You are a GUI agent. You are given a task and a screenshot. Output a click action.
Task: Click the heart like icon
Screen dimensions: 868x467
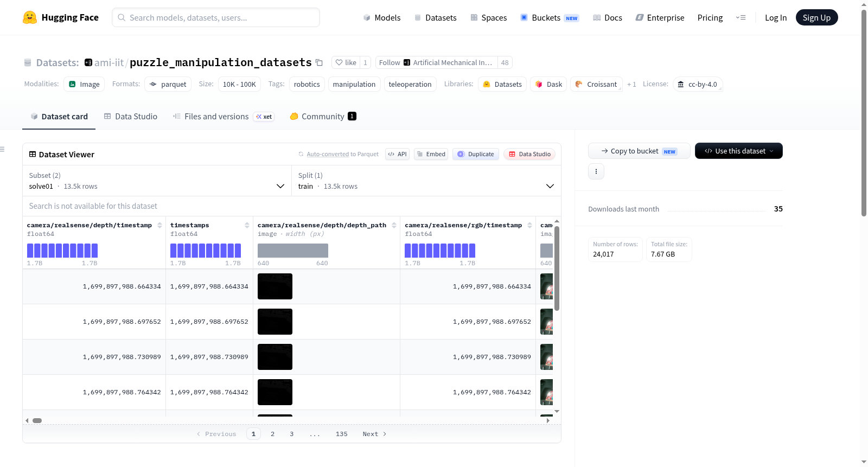tap(339, 62)
